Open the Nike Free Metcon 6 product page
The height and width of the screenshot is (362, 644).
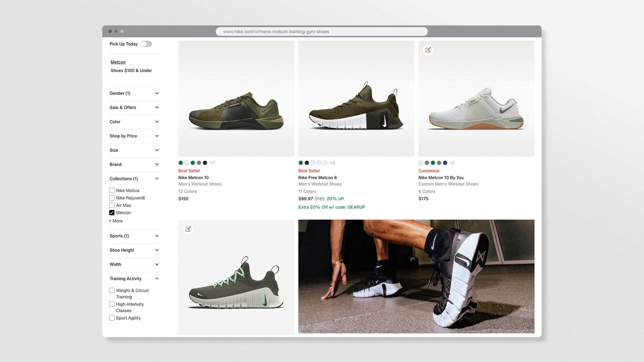[x=318, y=177]
